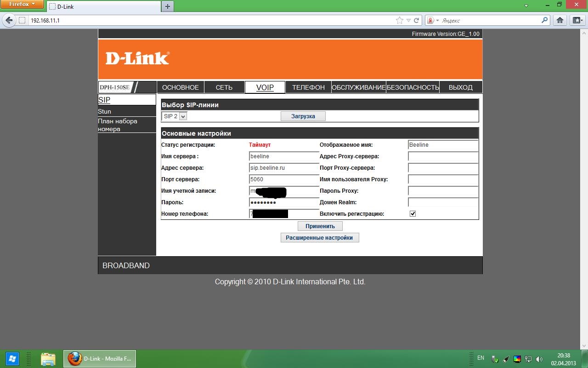Click the Таймаут registration status text
Image resolution: width=588 pixels, height=368 pixels.
pyautogui.click(x=260, y=145)
